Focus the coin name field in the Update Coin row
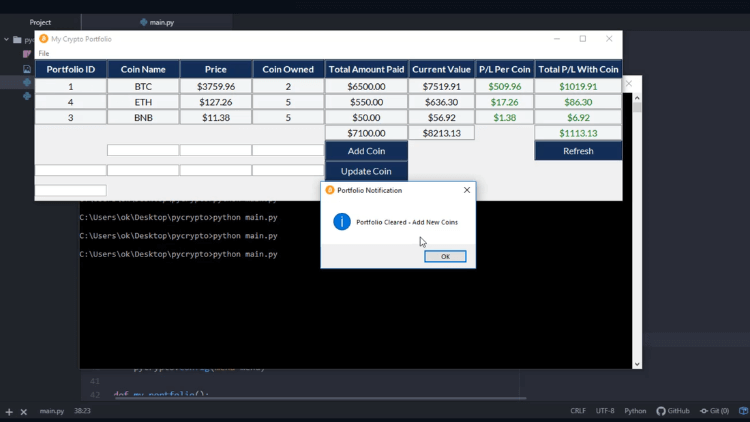This screenshot has height=422, width=750. 143,170
